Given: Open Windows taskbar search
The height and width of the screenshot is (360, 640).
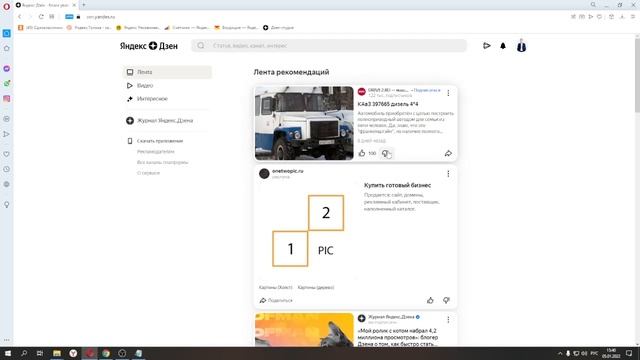Looking at the screenshot, I should tap(24, 353).
